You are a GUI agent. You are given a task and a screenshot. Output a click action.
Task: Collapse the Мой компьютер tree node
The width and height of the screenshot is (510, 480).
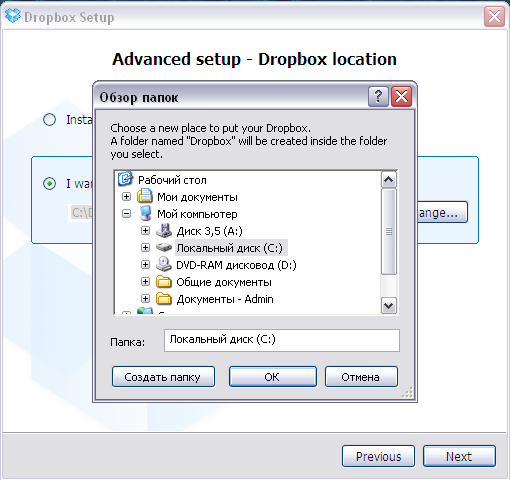tap(126, 214)
